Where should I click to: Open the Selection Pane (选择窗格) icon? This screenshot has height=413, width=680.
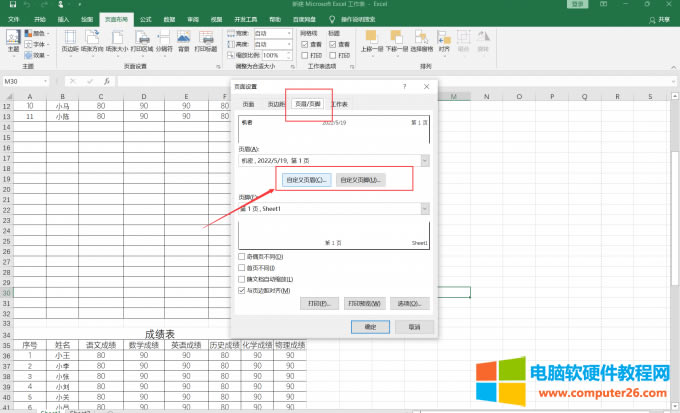[421, 40]
